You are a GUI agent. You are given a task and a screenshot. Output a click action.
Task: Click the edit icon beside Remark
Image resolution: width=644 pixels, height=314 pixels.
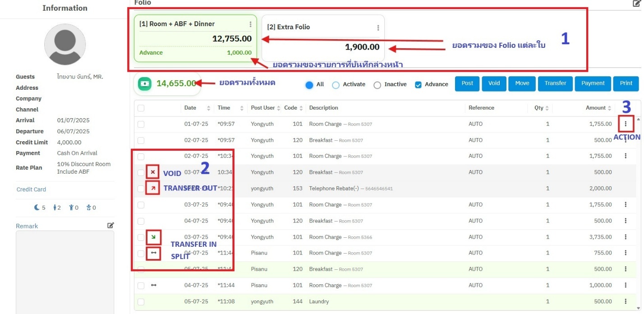click(x=110, y=225)
